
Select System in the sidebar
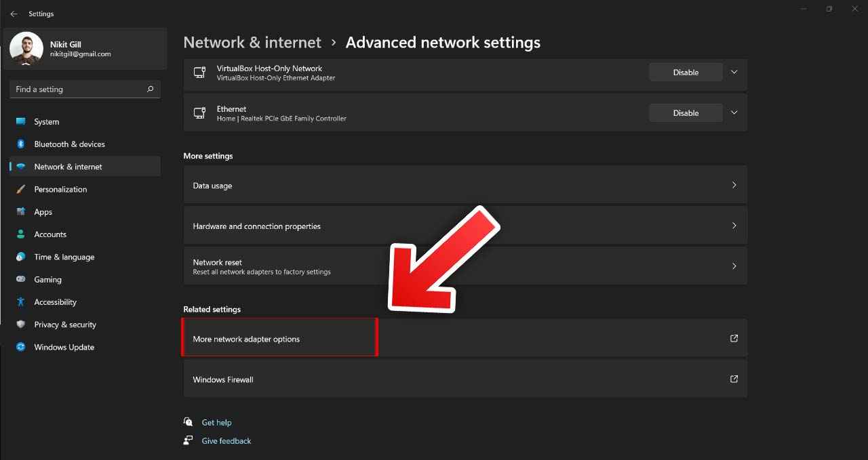click(x=85, y=122)
